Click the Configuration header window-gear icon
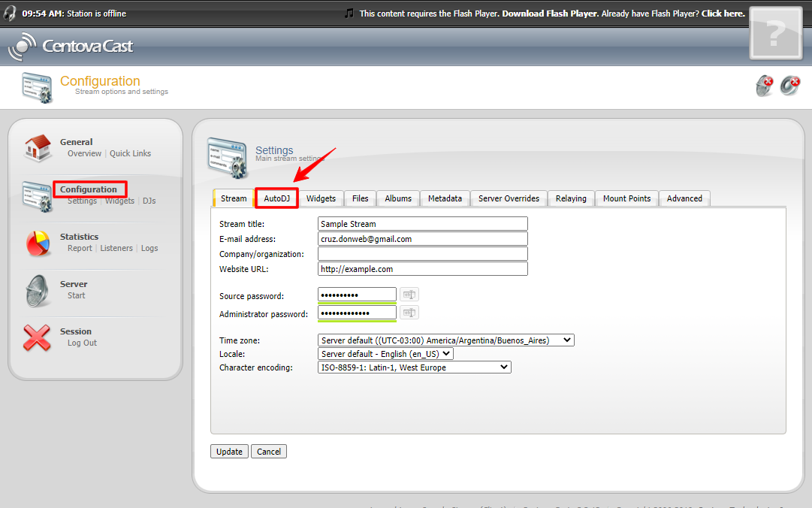This screenshot has width=812, height=508. 38,88
